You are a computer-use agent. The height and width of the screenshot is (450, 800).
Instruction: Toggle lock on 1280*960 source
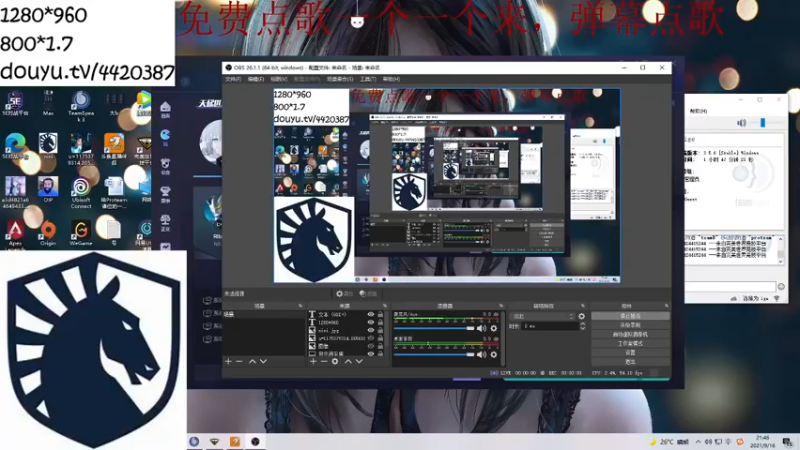(x=380, y=322)
